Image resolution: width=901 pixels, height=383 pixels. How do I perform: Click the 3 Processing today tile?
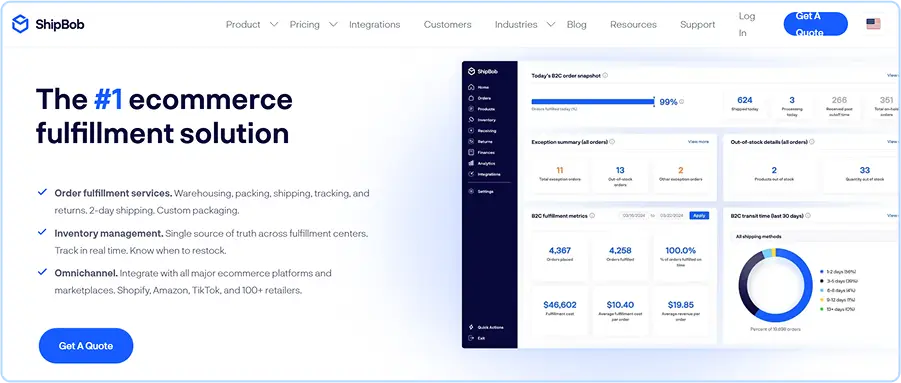coord(792,107)
